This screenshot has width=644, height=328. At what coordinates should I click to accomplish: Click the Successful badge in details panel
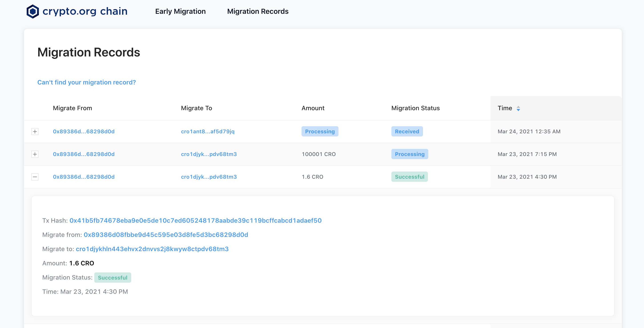(x=113, y=278)
